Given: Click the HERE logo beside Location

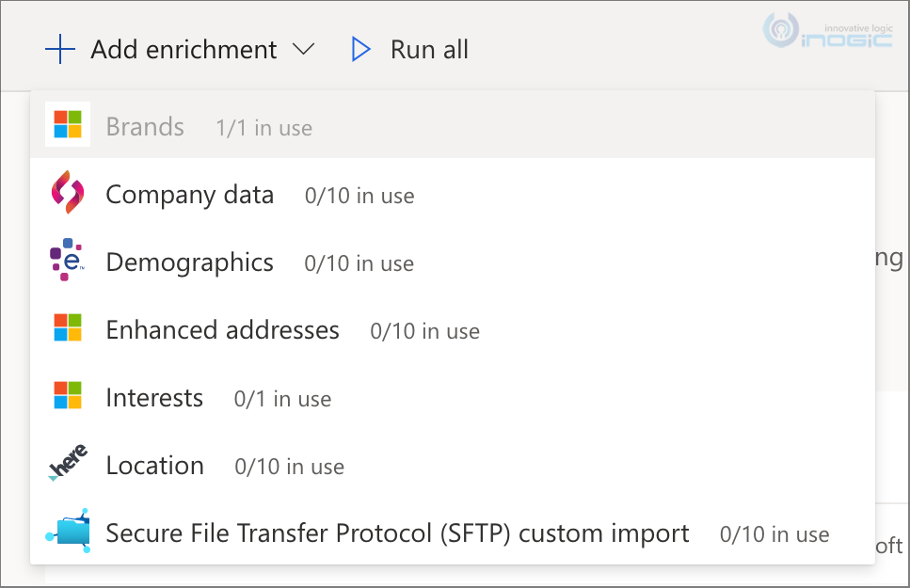Looking at the screenshot, I should tap(68, 464).
